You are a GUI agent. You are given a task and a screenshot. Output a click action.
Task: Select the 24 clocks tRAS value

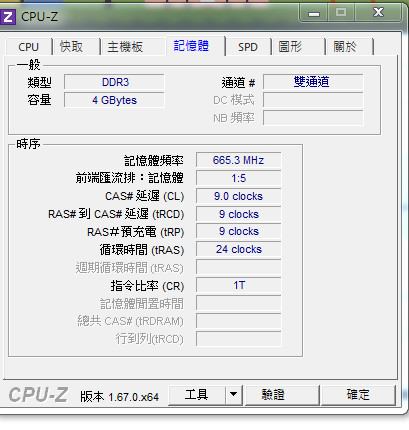pos(239,249)
